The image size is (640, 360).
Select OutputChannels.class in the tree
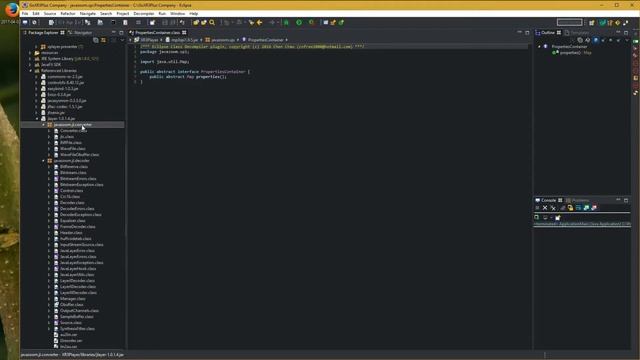pyautogui.click(x=79, y=311)
